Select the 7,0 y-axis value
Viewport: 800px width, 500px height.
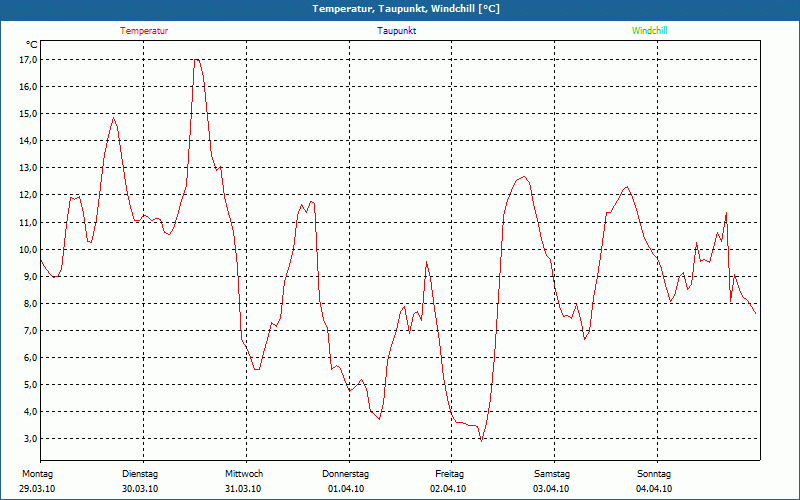point(31,331)
